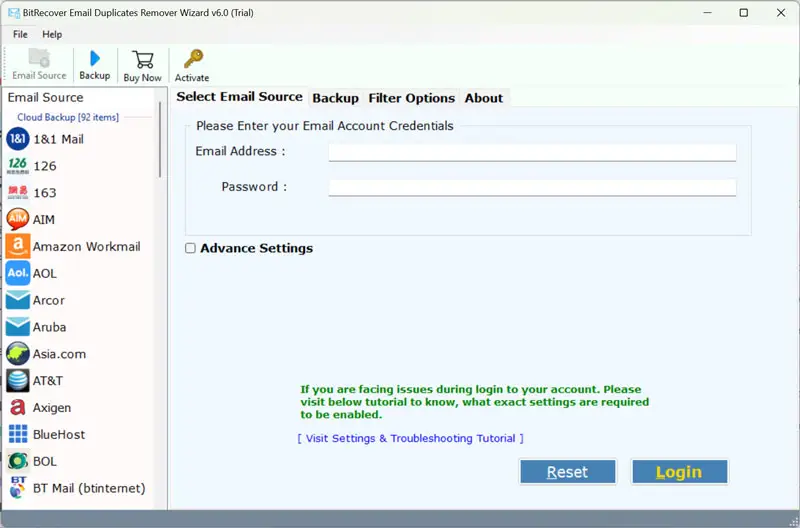Select the 126 mail icon
The width and height of the screenshot is (800, 528).
(x=17, y=166)
